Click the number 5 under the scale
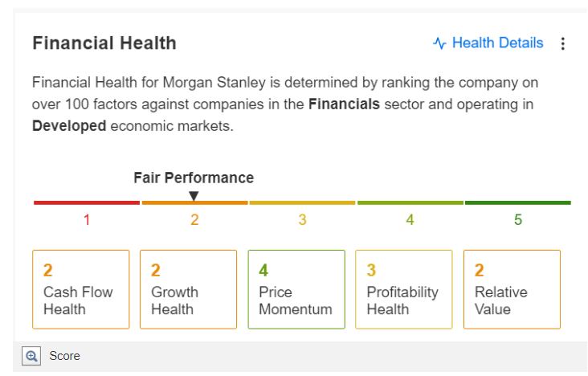The height and width of the screenshot is (376, 588). click(x=518, y=219)
